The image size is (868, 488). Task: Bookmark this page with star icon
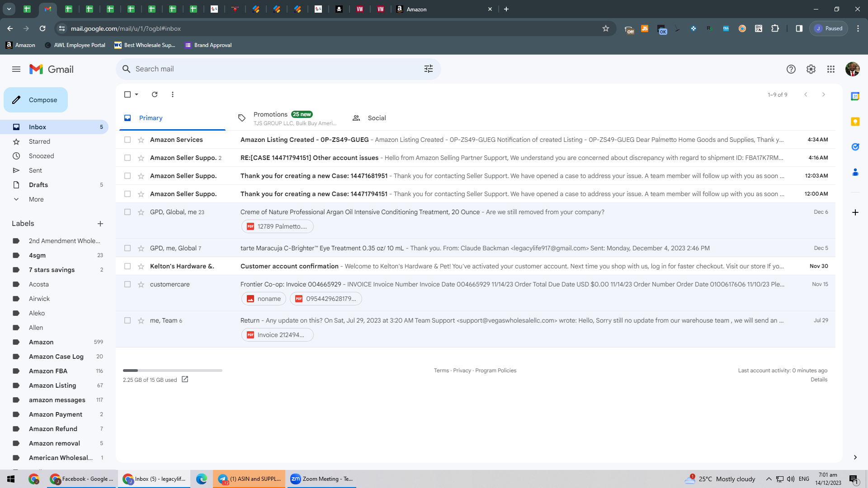(x=606, y=28)
